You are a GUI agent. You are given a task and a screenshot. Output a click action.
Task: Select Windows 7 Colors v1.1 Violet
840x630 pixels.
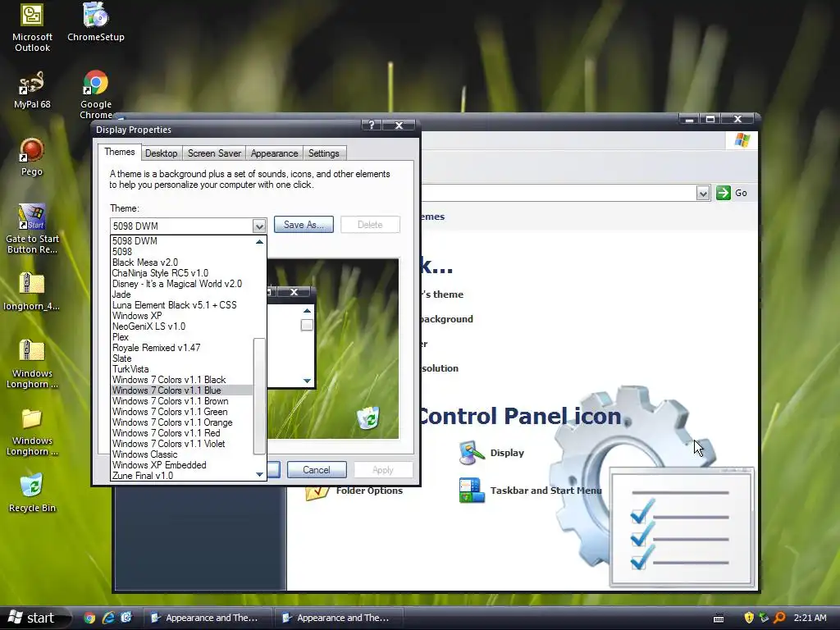182,444
